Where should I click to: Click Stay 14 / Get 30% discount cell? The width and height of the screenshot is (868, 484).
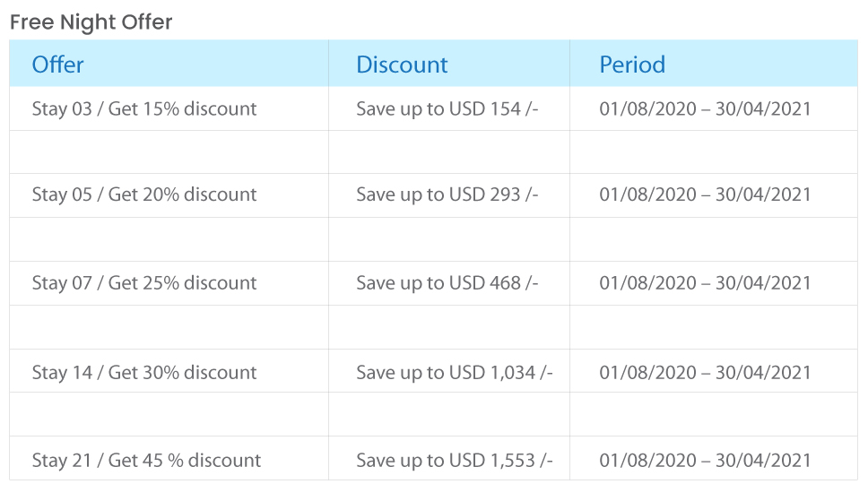pos(169,371)
